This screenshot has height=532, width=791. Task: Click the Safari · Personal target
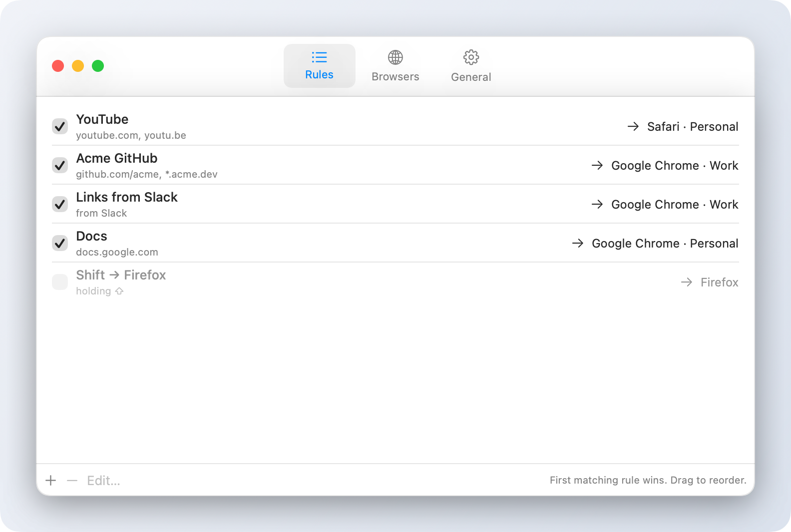tap(693, 127)
